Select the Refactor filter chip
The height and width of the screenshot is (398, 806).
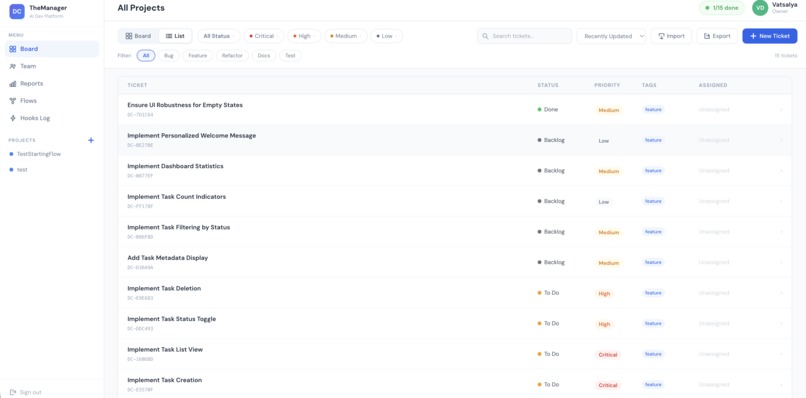tap(232, 56)
